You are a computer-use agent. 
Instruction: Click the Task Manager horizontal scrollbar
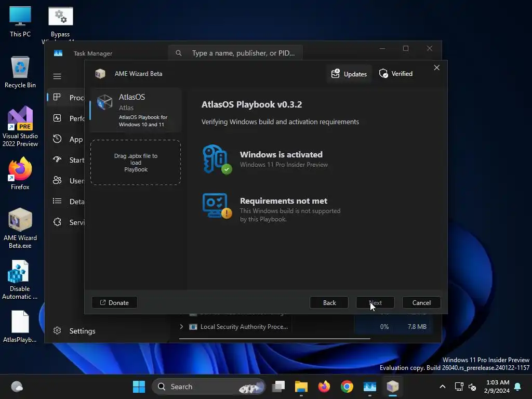pyautogui.click(x=274, y=338)
